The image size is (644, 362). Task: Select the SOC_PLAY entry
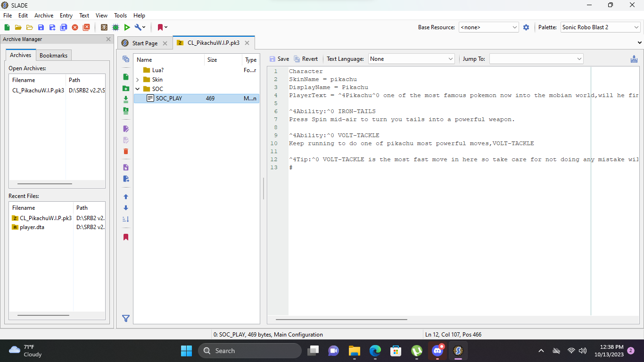tap(196, 99)
